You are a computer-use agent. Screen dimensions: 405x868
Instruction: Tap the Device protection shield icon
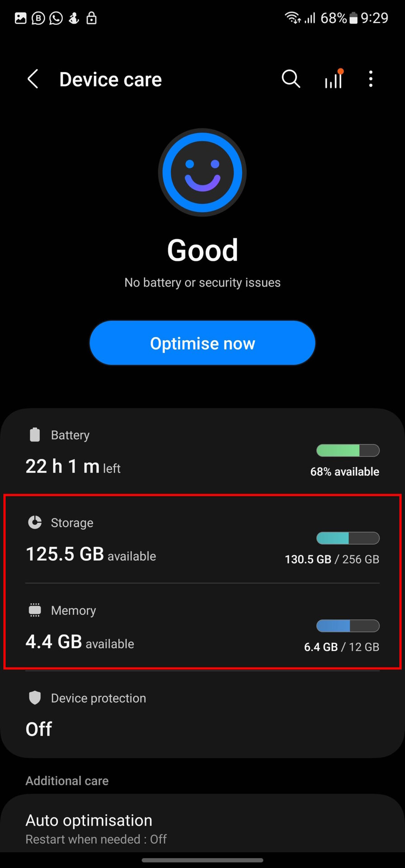pos(35,698)
